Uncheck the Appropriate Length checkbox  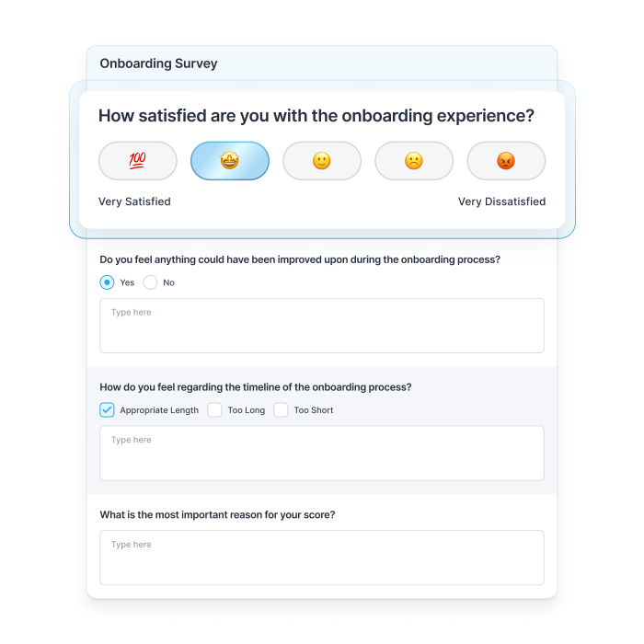pyautogui.click(x=107, y=410)
